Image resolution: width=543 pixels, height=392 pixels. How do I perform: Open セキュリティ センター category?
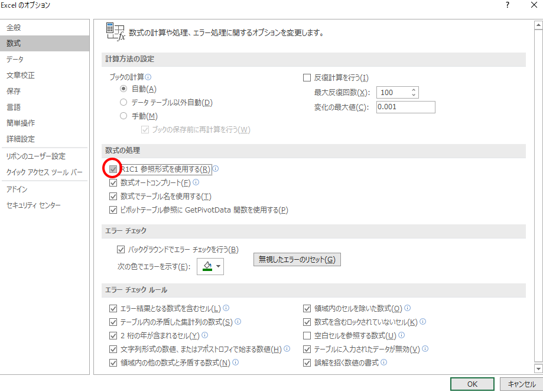(45, 205)
